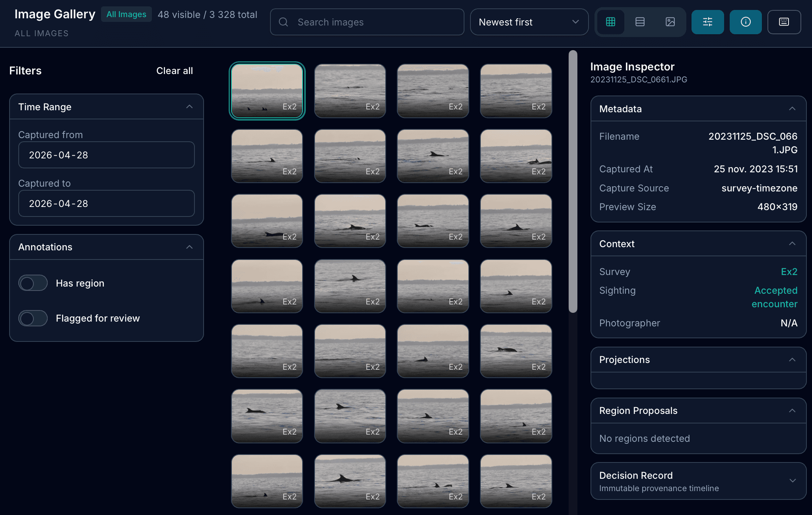Select the highlighted first thumbnail in row one

pyautogui.click(x=267, y=91)
